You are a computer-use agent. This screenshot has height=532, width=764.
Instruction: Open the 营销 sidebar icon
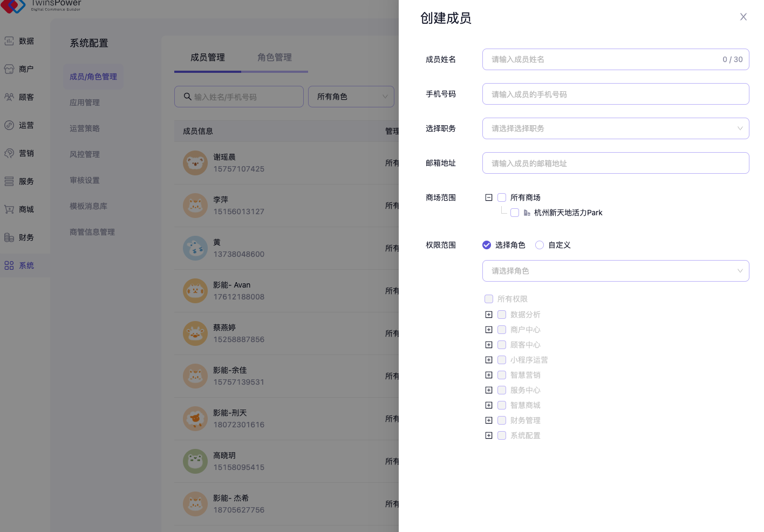9,153
